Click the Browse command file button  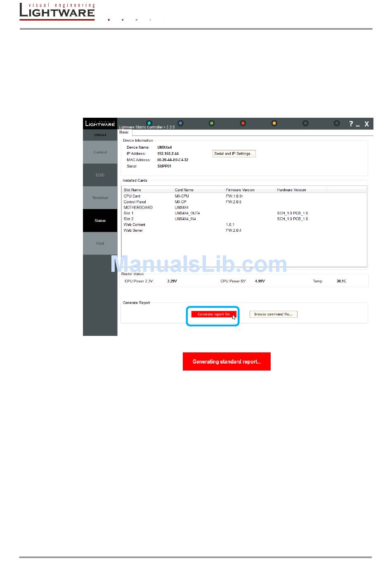(x=273, y=314)
